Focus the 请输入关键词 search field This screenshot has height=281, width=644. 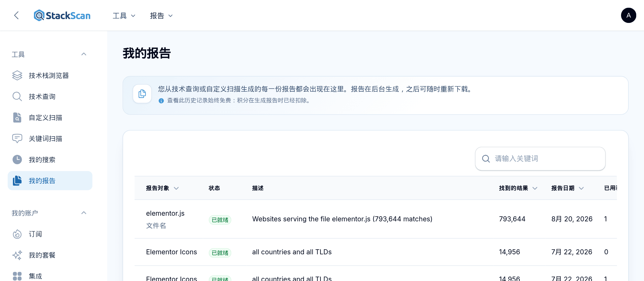[x=540, y=159]
